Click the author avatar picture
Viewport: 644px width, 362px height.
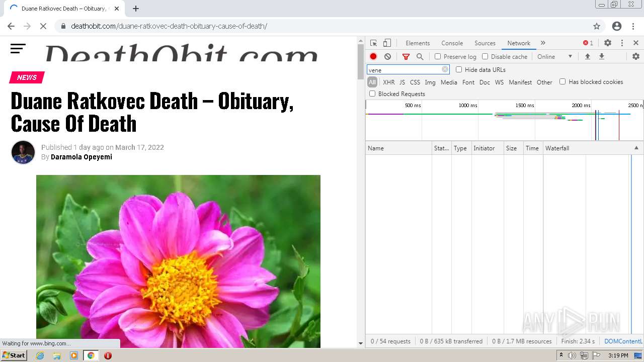23,152
